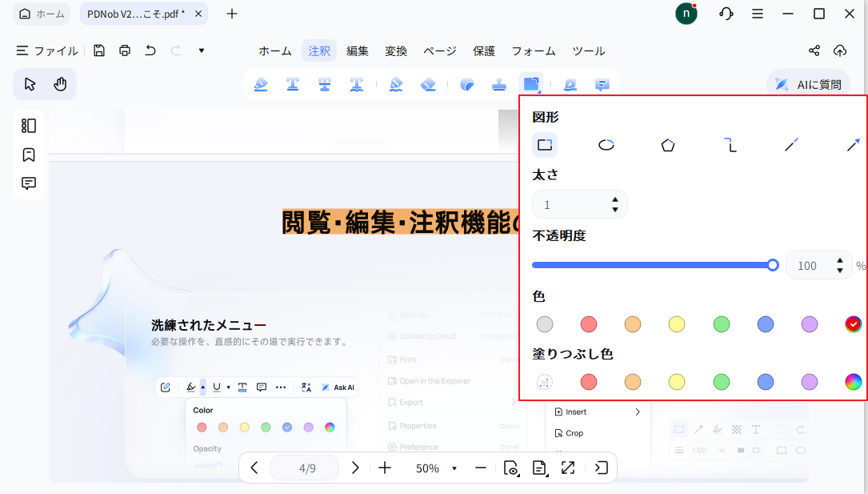The height and width of the screenshot is (494, 868).
Task: Click the page number field showing 4/9
Action: coord(305,468)
